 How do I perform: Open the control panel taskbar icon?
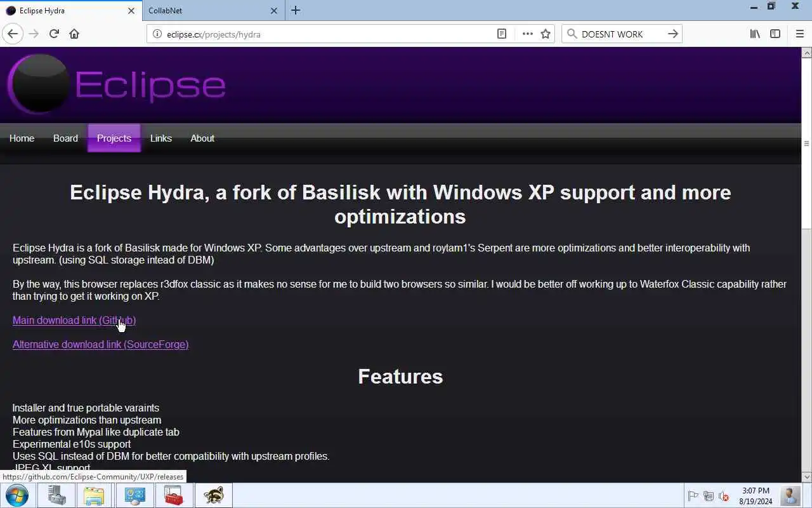click(x=134, y=495)
